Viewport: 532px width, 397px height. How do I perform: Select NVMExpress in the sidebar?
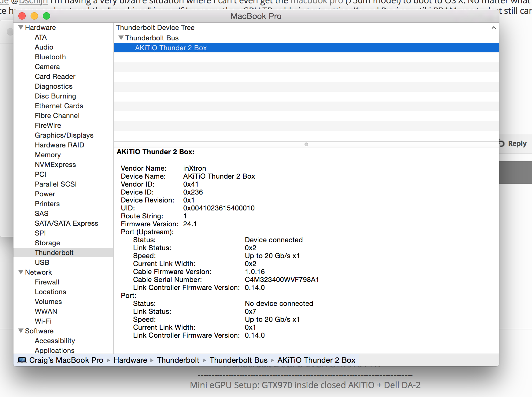tap(55, 165)
